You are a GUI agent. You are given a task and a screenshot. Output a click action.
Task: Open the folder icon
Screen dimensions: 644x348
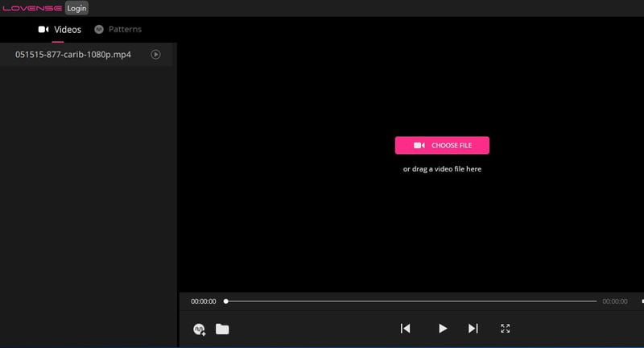coord(222,329)
